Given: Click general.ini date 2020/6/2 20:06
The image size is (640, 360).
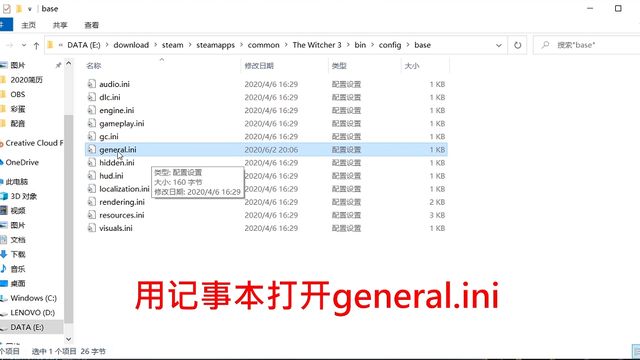Looking at the screenshot, I should pos(271,150).
